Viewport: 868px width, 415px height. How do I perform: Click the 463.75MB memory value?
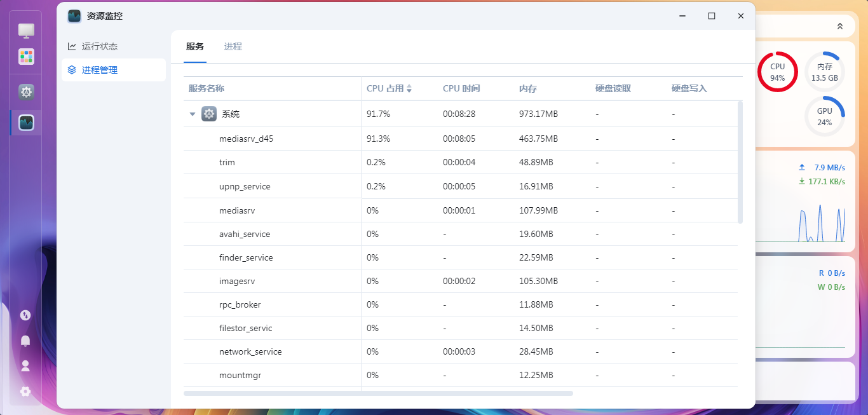(538, 139)
